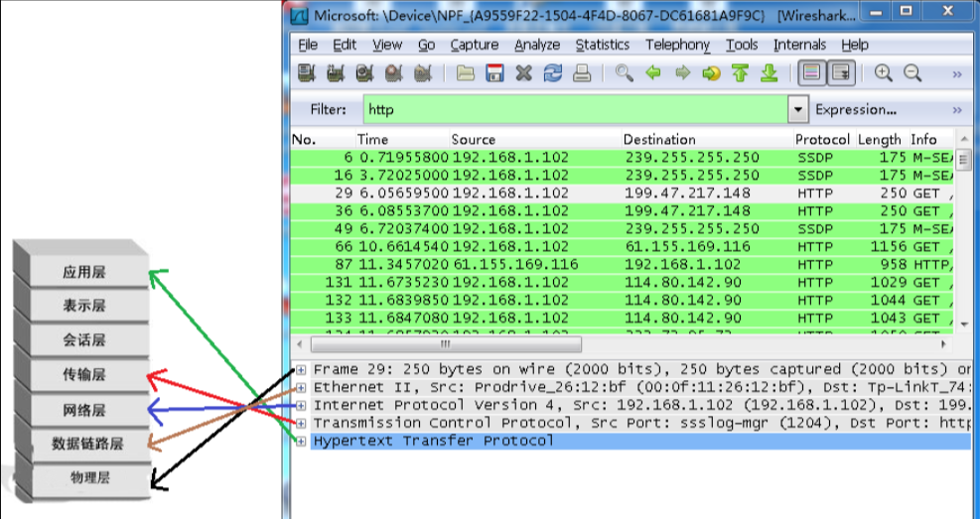The height and width of the screenshot is (519, 980).
Task: Select packet number 29 row
Action: (623, 194)
